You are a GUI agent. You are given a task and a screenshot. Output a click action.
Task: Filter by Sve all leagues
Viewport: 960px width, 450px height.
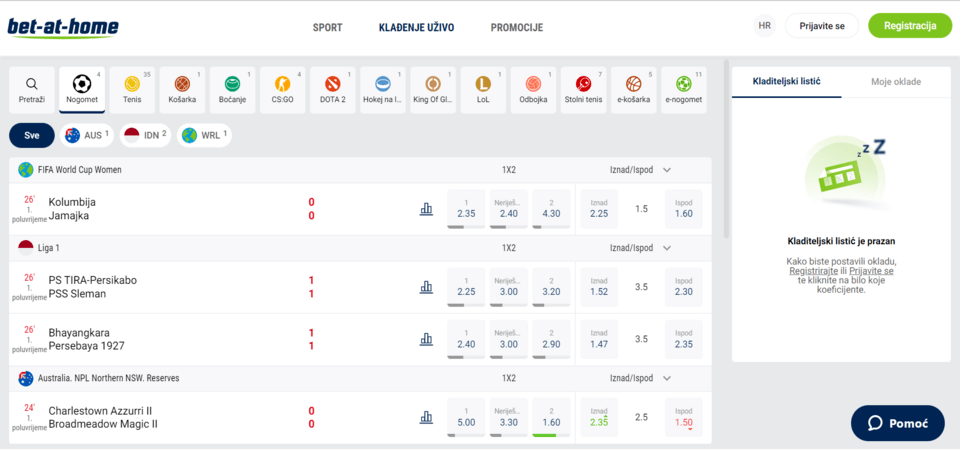(x=32, y=135)
